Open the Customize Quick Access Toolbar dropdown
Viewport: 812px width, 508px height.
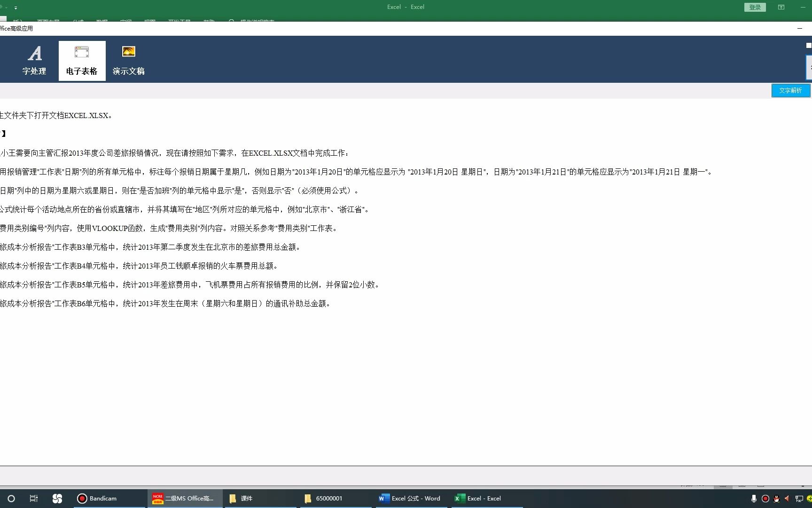pyautogui.click(x=16, y=8)
